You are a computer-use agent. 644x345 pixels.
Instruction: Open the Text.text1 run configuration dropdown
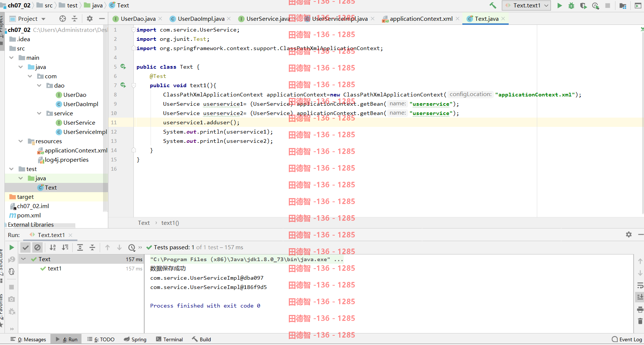click(526, 6)
